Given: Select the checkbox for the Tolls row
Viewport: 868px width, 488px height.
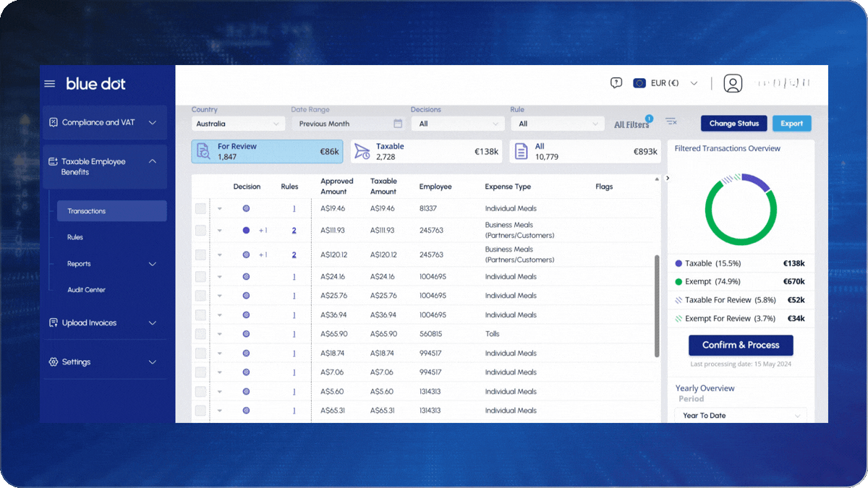Looking at the screenshot, I should click(x=200, y=334).
